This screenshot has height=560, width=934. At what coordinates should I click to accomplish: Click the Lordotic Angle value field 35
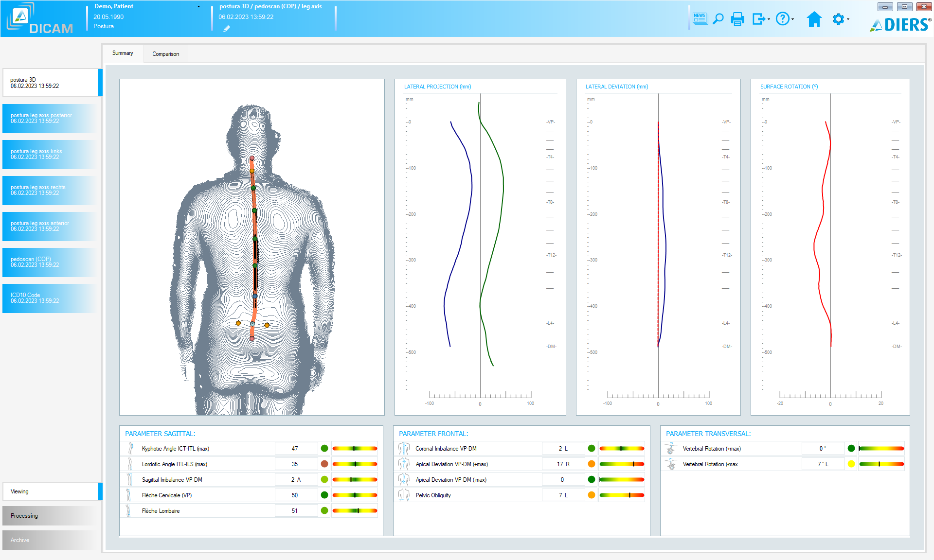coord(295,464)
